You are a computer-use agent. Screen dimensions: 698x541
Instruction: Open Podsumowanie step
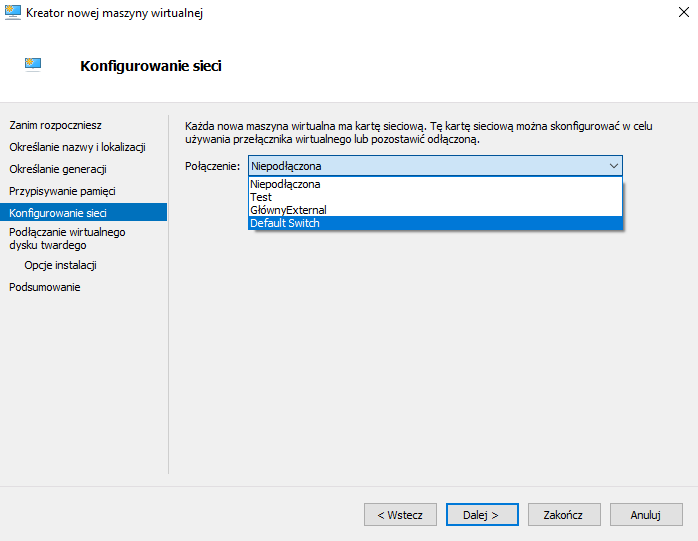[x=45, y=287]
